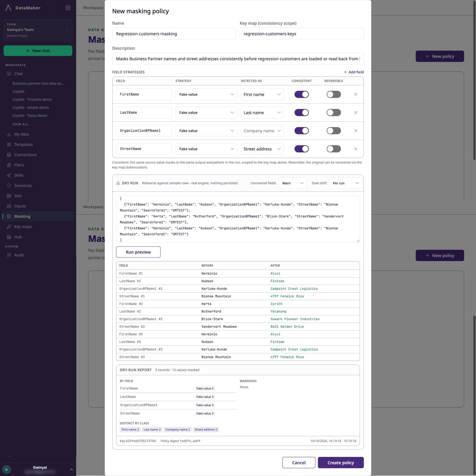Image resolution: width=476 pixels, height=476 pixels.
Task: Remove the LastName field row
Action: click(356, 113)
